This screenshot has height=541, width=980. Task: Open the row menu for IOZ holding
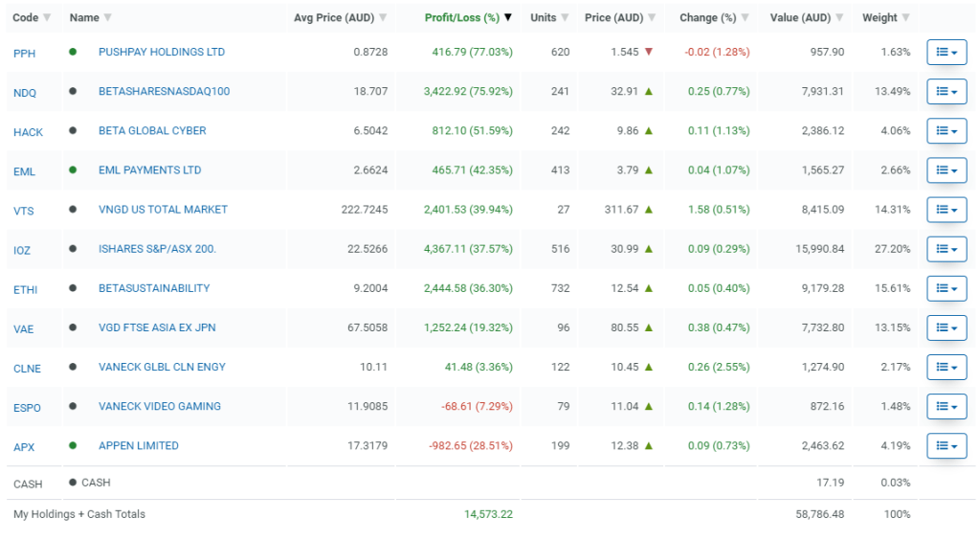coord(947,250)
